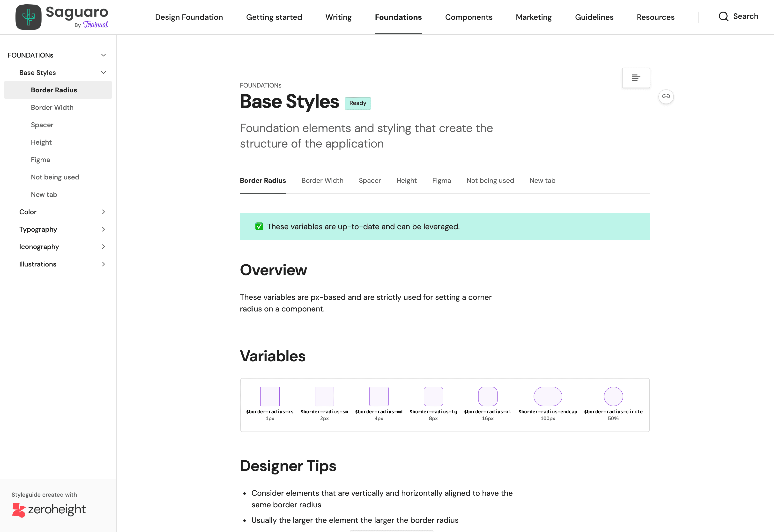774x532 pixels.
Task: Open Getting started in top navigation
Action: 274,17
